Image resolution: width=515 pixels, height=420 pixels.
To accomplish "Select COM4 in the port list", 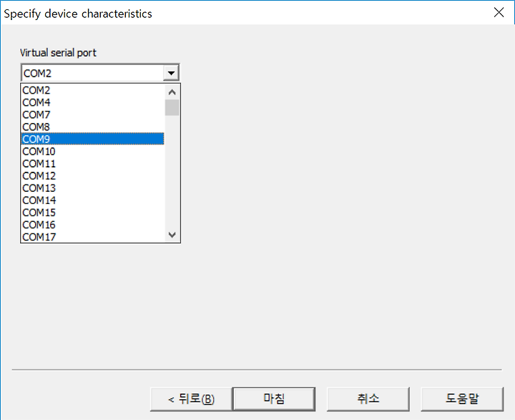I will click(x=92, y=102).
